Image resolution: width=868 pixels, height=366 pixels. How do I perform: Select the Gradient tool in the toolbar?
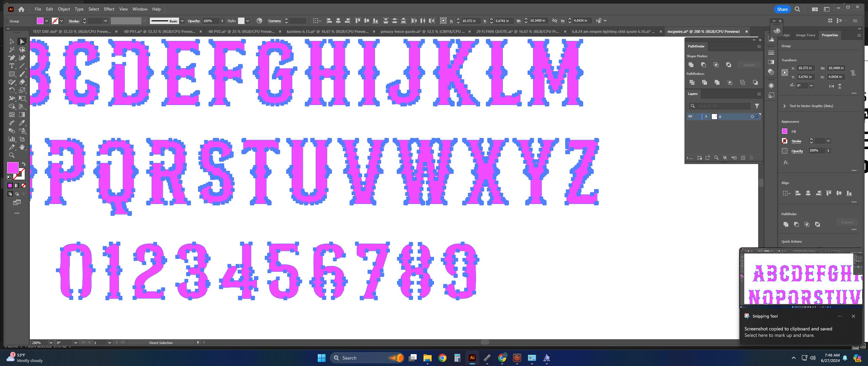22,114
